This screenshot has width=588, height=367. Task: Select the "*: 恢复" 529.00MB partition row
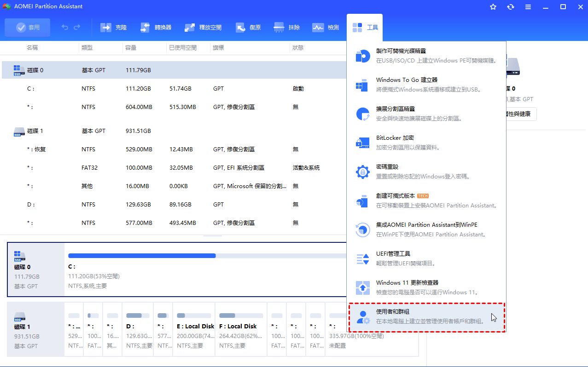174,149
